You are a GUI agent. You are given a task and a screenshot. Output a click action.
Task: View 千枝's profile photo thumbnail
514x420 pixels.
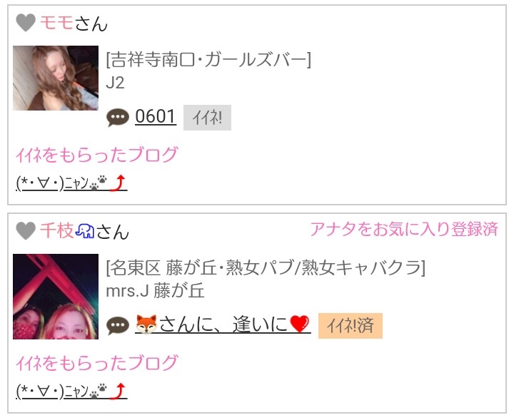pos(56,297)
